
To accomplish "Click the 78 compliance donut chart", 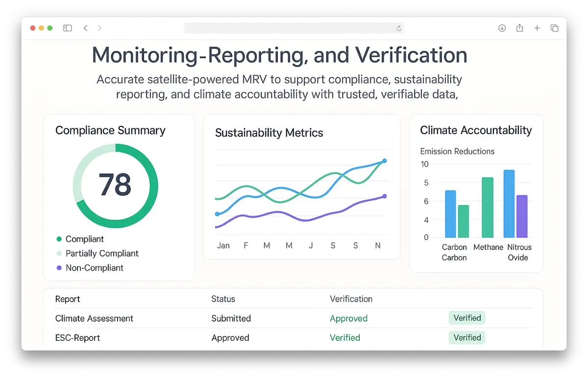I will tap(116, 186).
